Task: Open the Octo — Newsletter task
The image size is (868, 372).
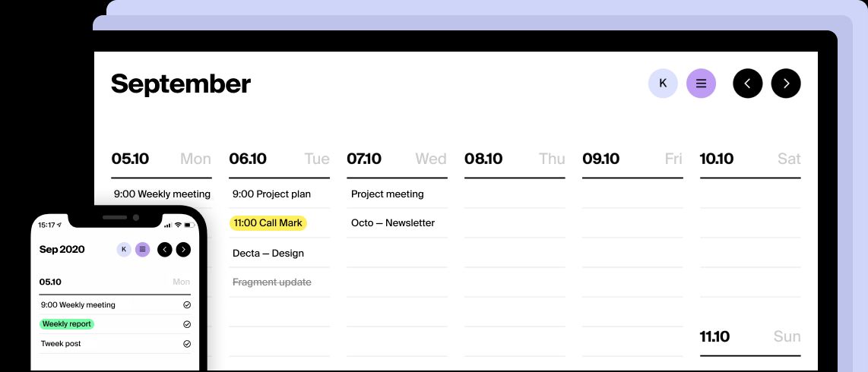Action: [x=393, y=223]
